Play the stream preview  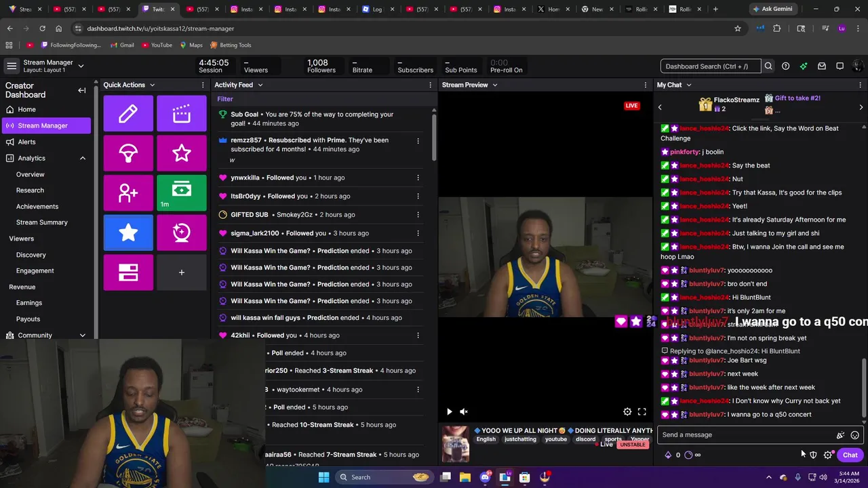(449, 411)
